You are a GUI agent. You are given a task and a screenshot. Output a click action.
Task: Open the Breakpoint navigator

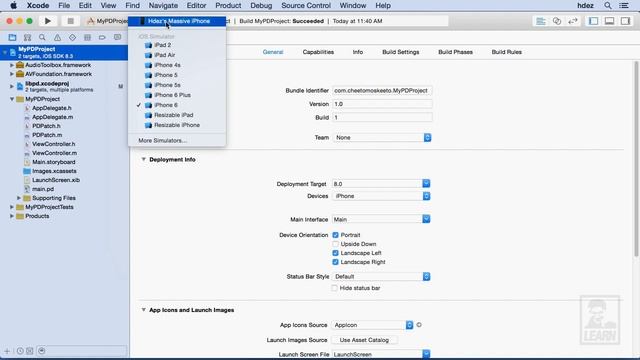point(102,38)
